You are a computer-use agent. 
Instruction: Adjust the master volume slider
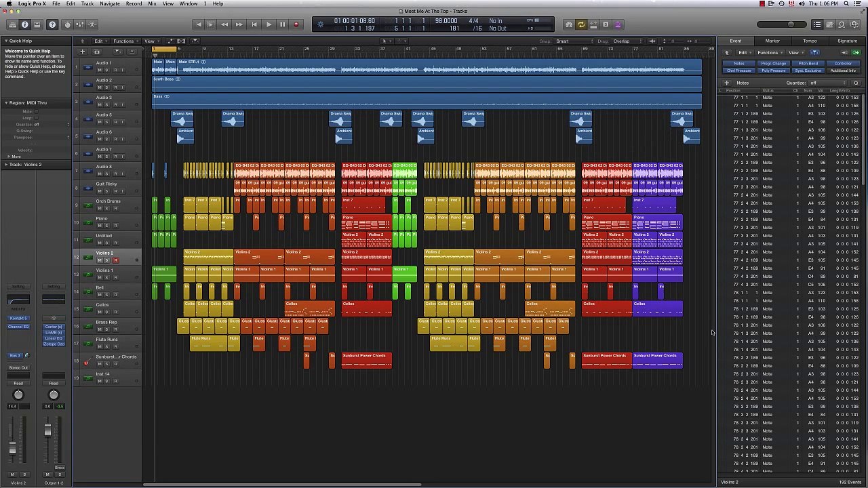tap(791, 24)
